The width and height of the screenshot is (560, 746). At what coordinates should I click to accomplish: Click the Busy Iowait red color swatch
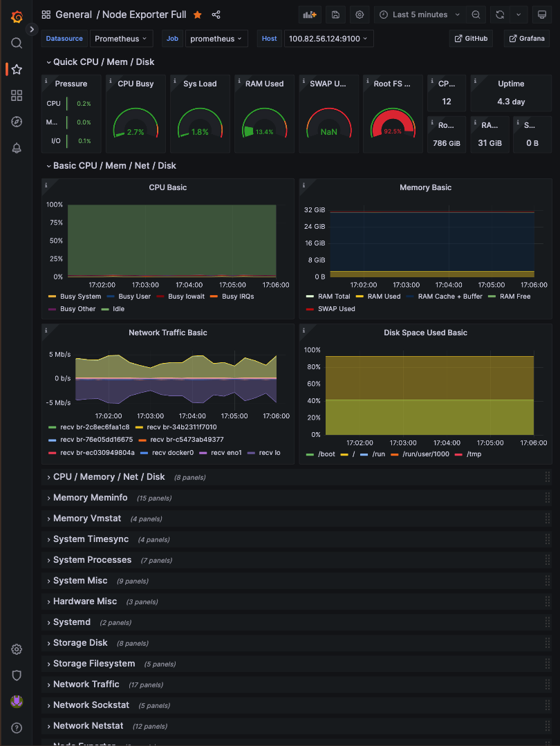point(160,297)
